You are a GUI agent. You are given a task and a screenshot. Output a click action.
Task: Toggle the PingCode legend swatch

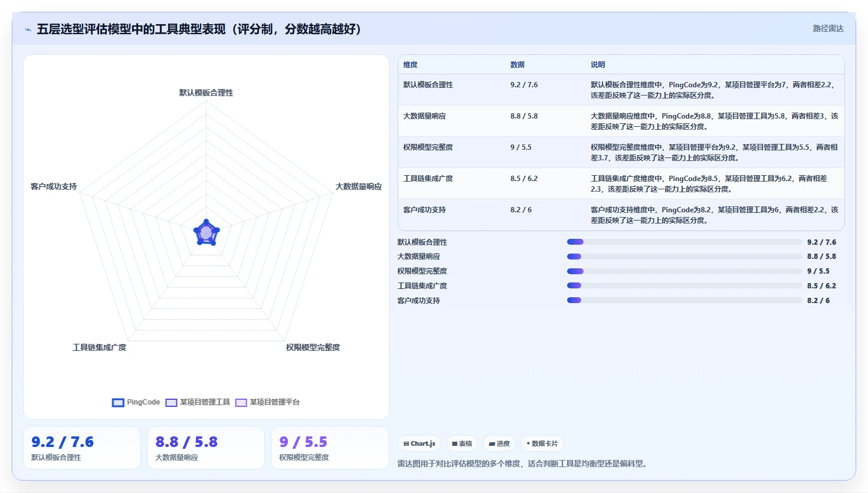tap(118, 403)
